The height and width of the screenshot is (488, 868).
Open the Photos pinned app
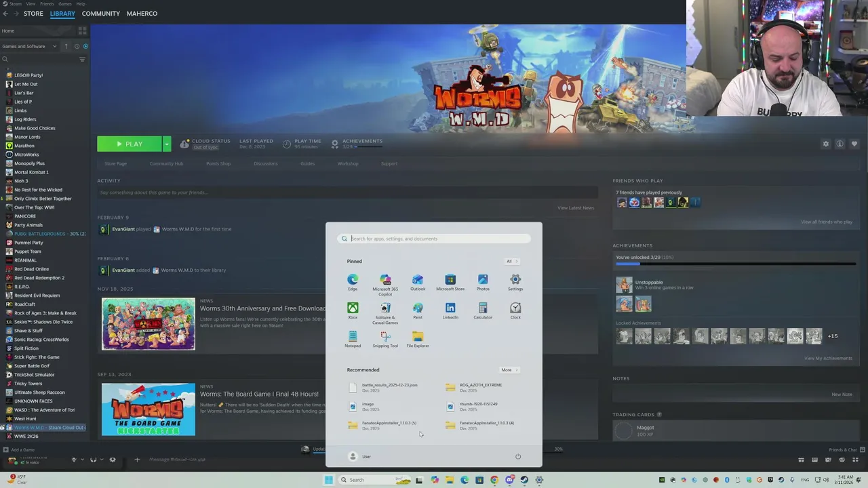pos(483,283)
